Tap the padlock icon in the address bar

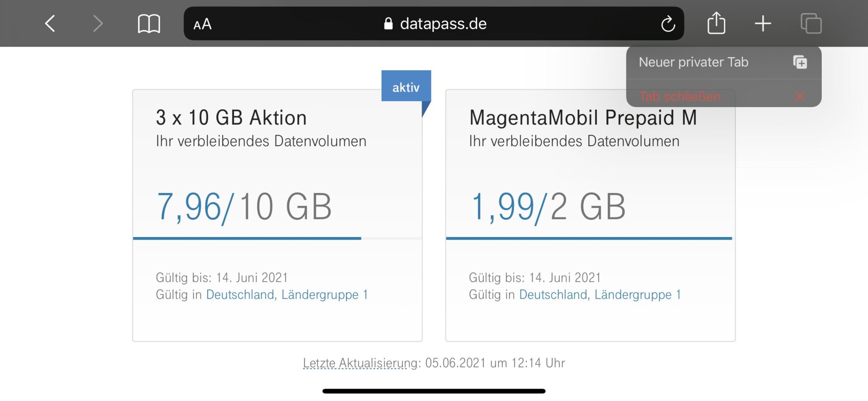(x=388, y=24)
